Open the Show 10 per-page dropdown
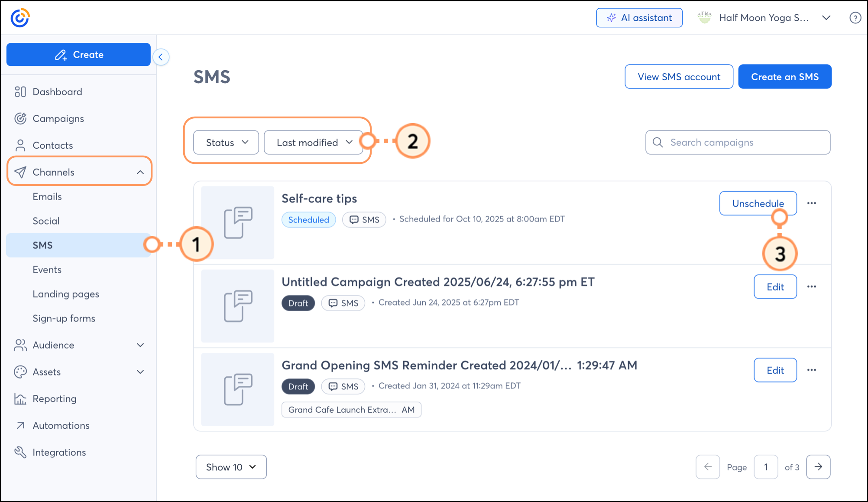Image resolution: width=868 pixels, height=502 pixels. coord(231,467)
